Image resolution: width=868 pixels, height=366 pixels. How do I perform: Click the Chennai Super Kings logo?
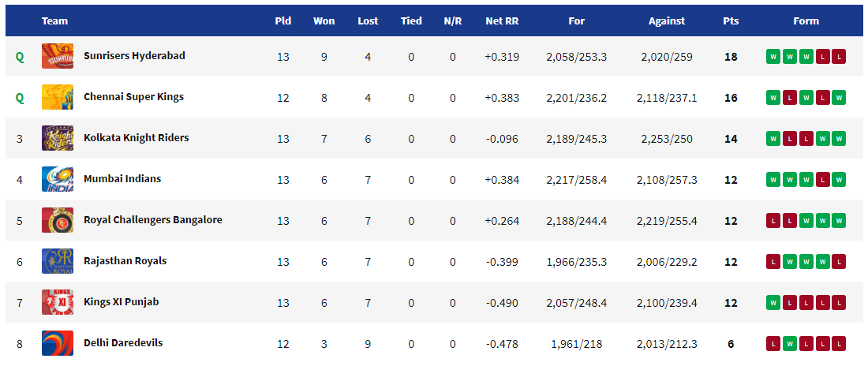tap(57, 98)
